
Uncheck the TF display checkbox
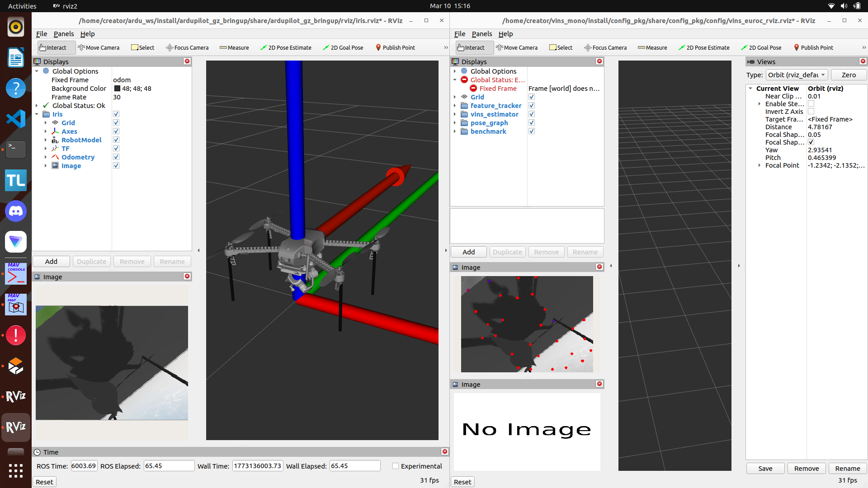click(116, 149)
